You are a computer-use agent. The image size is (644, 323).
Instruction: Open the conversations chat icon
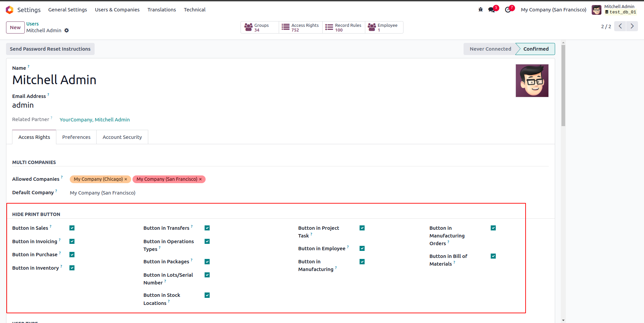492,10
